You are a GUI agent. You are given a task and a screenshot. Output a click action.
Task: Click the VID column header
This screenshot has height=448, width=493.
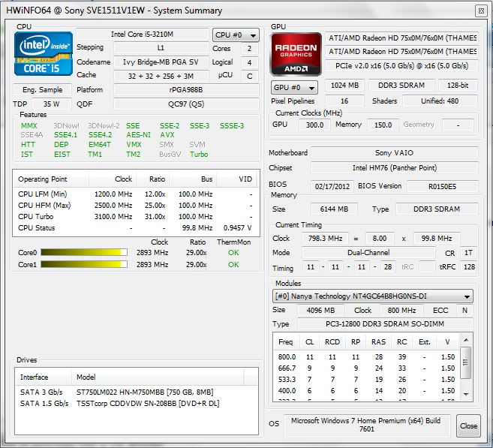(236, 179)
